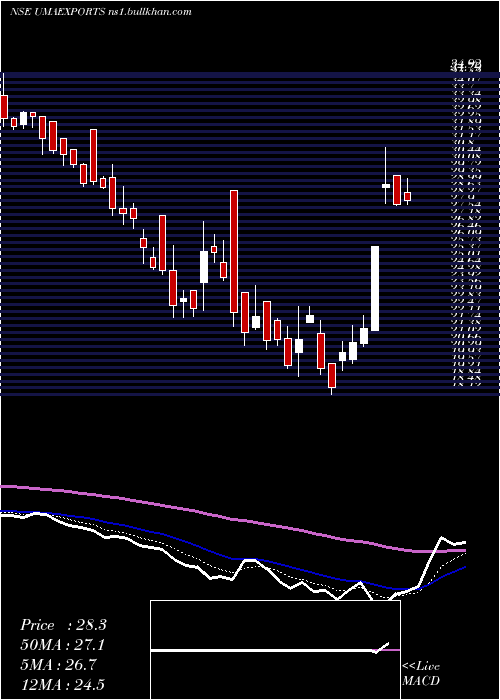This screenshot has width=500, height=700.
Task: Click the tall white bullish candle
Action: [x=375, y=288]
